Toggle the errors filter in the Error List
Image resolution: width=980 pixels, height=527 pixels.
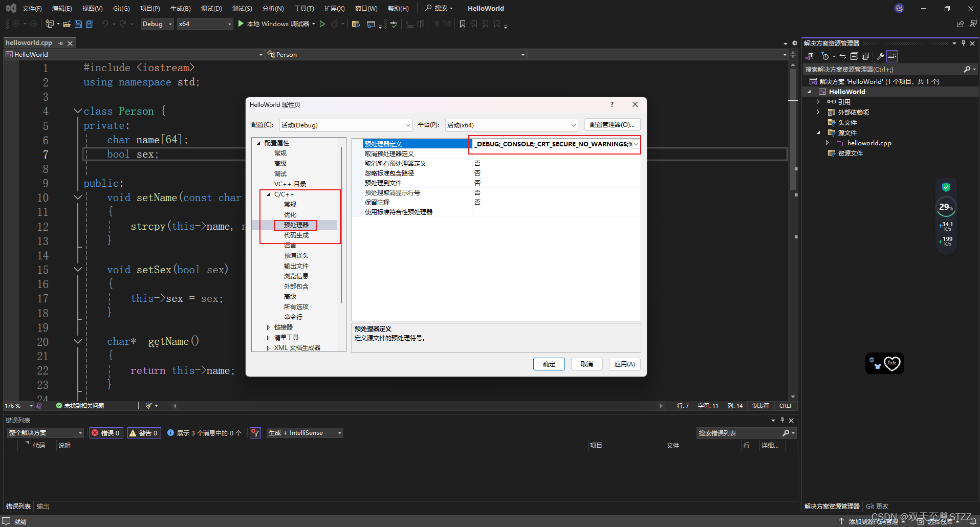(106, 432)
